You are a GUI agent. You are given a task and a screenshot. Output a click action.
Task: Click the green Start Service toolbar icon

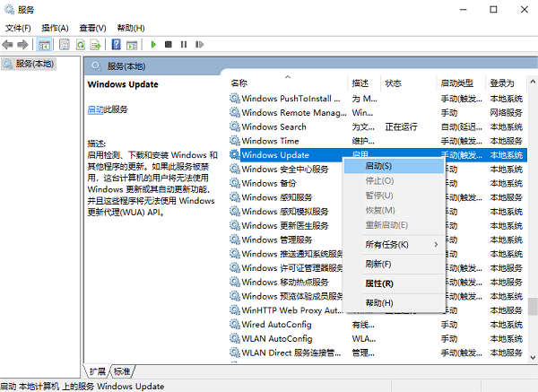click(153, 44)
